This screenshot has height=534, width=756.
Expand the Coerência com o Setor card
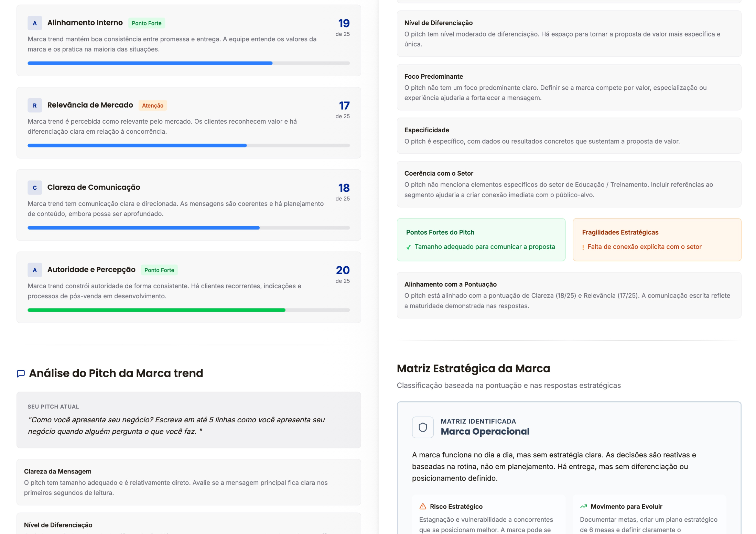click(x=439, y=173)
